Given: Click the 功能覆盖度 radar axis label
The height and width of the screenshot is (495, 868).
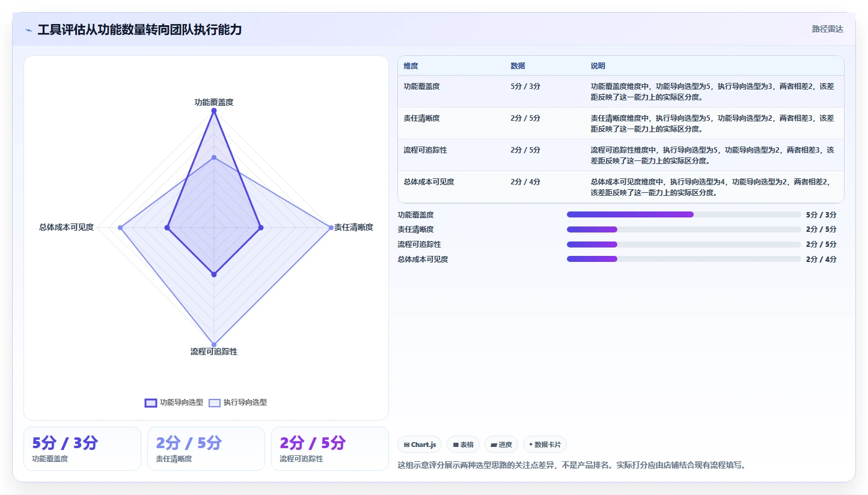Looking at the screenshot, I should [214, 102].
